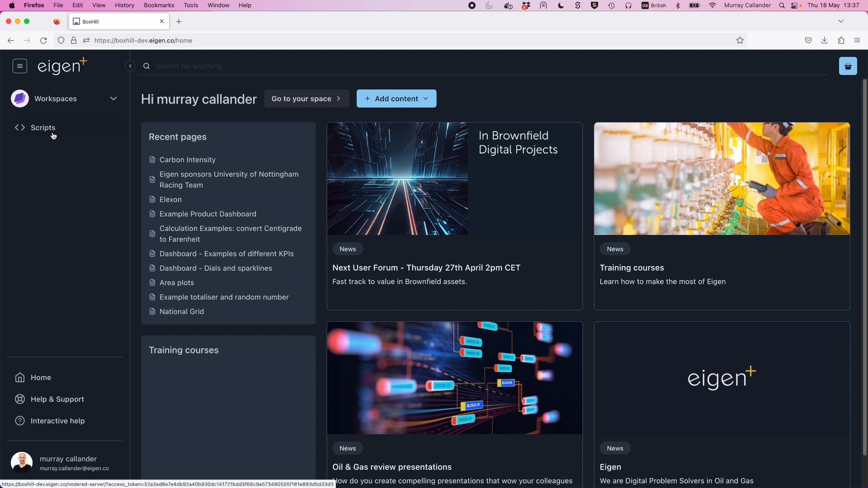Screen dimensions: 868x488
Task: Expand the Workspaces dropdown
Action: (x=113, y=99)
